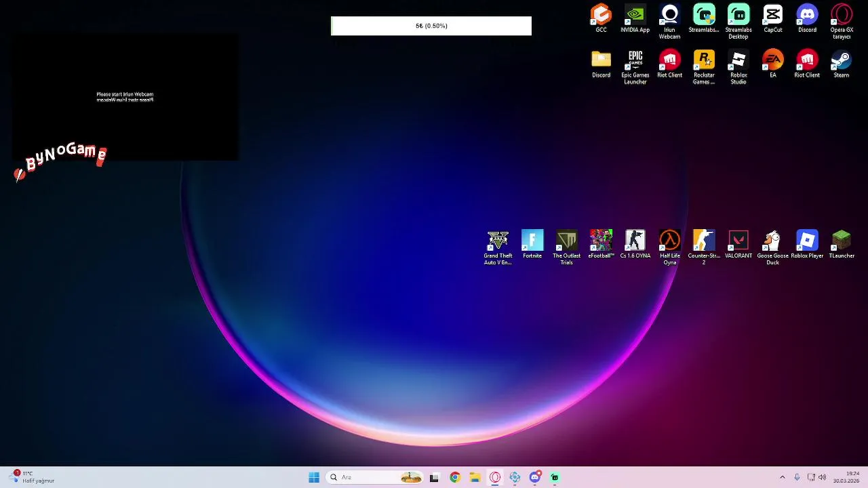Select the Goose Goose Duck icon
This screenshot has width=868, height=488.
point(772,247)
